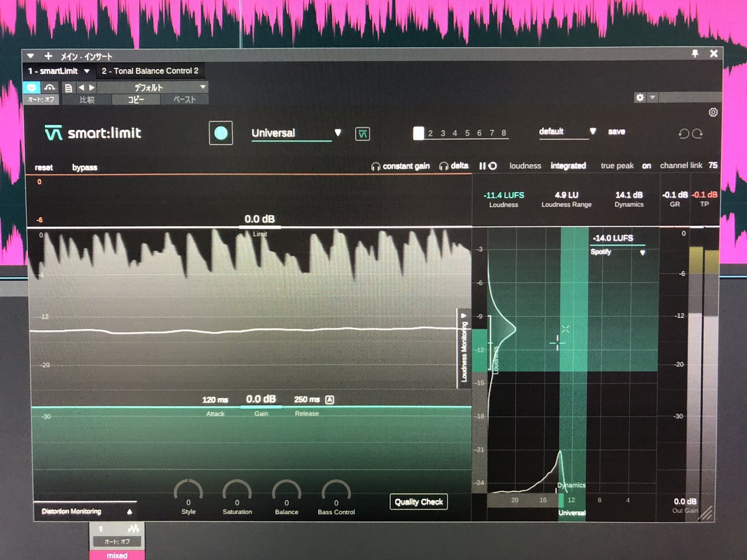Click the -11.4 LUFS Loudness readout

pyautogui.click(x=504, y=195)
